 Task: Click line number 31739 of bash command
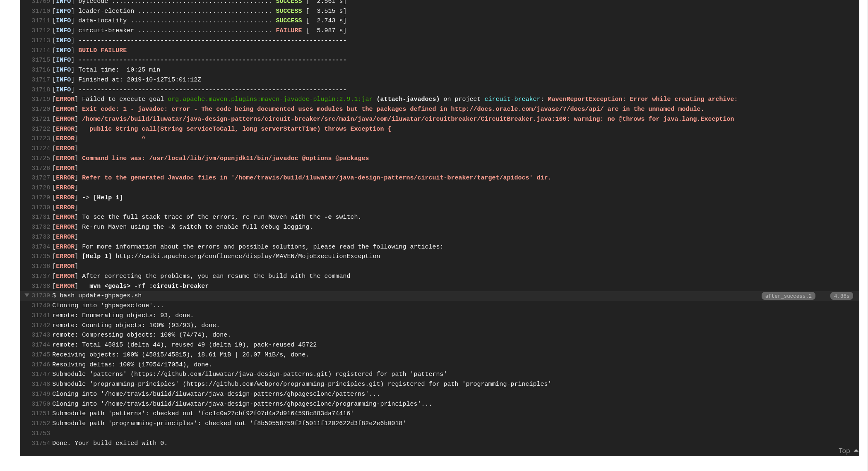click(41, 296)
